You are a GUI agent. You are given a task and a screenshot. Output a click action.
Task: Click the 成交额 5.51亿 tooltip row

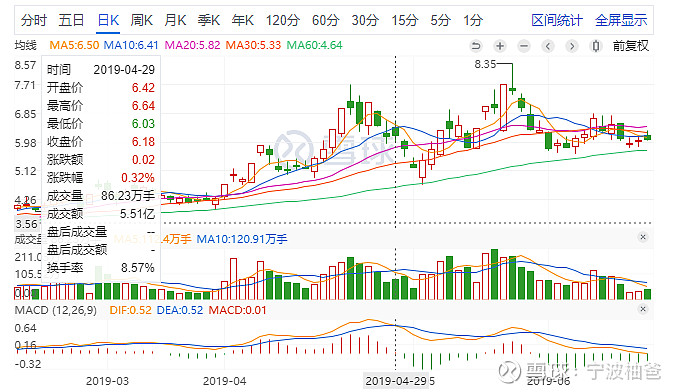101,214
